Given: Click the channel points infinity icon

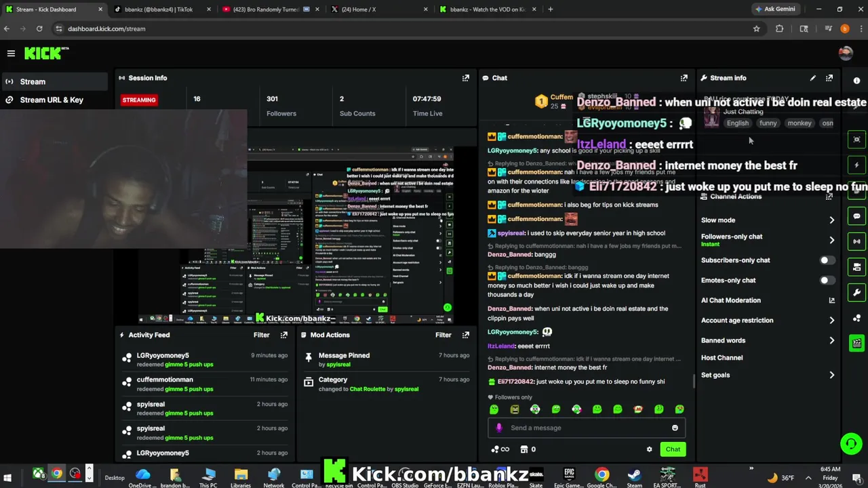Looking at the screenshot, I should [500, 449].
